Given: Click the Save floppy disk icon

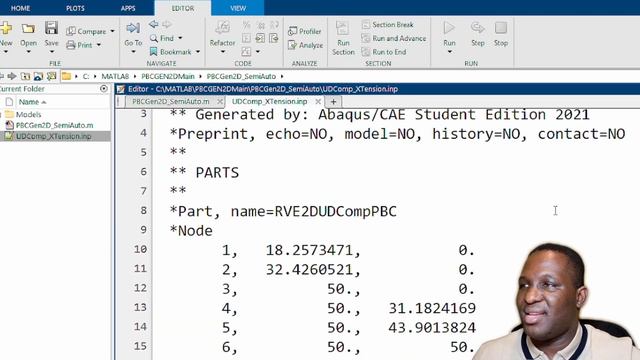Looking at the screenshot, I should click(51, 28).
